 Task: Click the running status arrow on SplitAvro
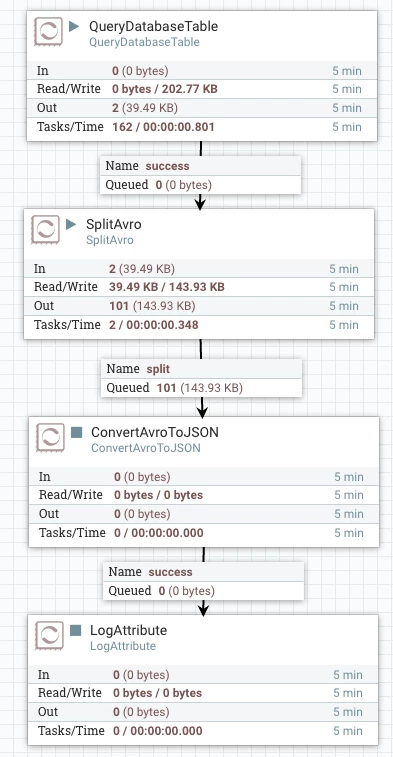click(x=71, y=224)
